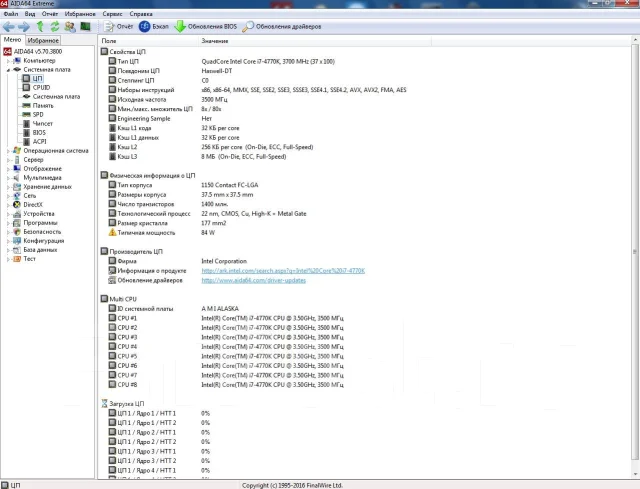Open the aida64.com driver-updates link
The image size is (640, 489).
point(253,280)
